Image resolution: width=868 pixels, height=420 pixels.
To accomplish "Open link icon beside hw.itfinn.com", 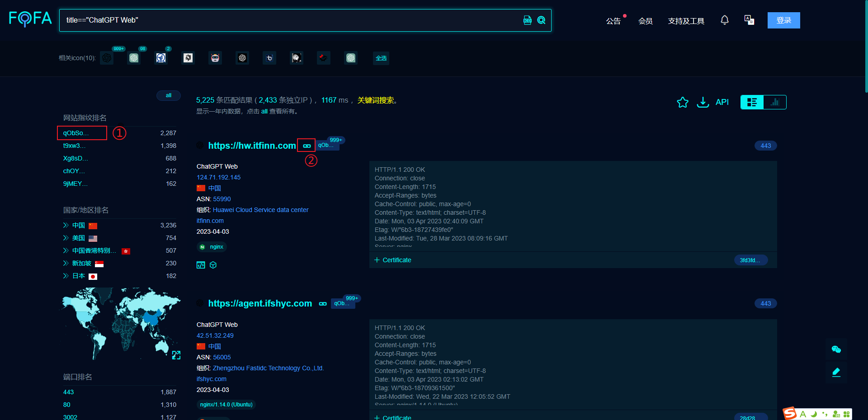I will 307,146.
